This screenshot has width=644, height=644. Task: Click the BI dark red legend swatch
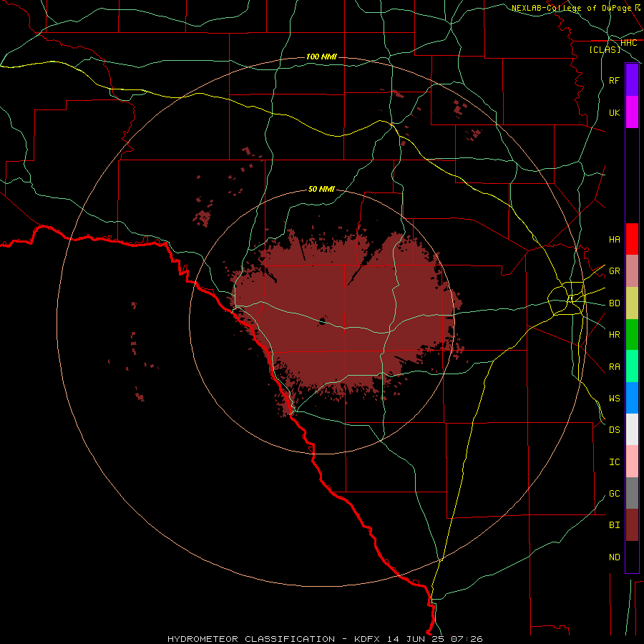pyautogui.click(x=632, y=525)
